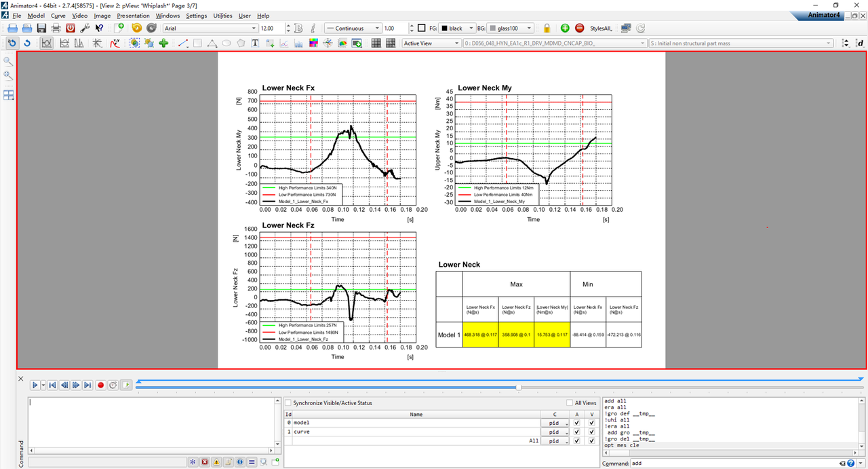
Task: Toggle the padlock lock icon
Action: (547, 29)
